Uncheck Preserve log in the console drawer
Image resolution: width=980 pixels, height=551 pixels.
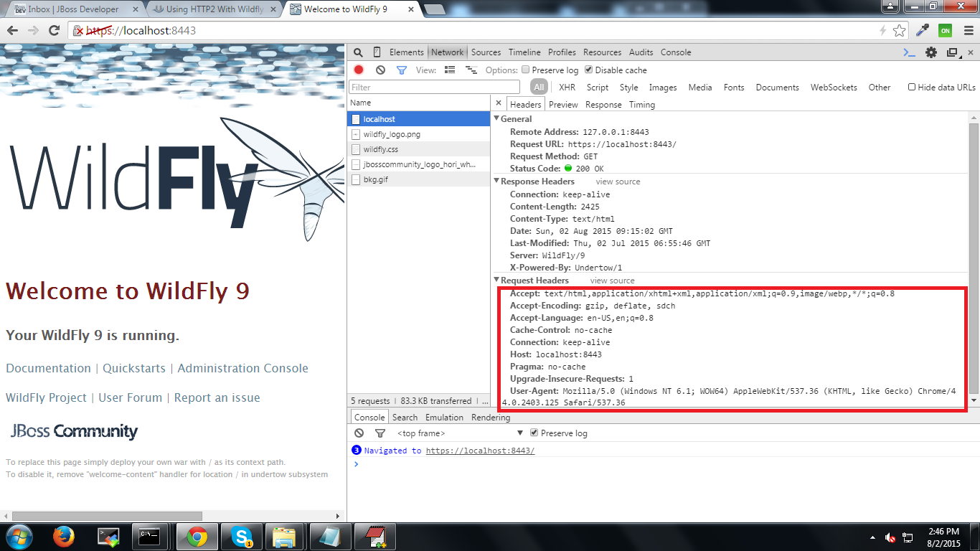click(534, 433)
